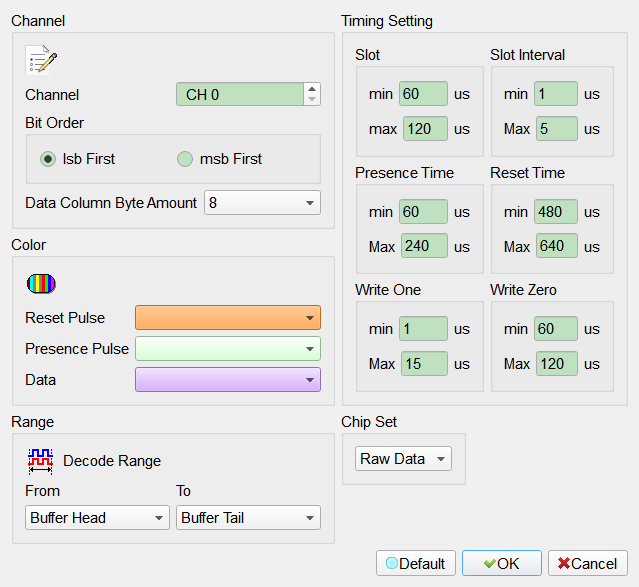Click the Write Zero min field 60
639x587 pixels.
click(x=556, y=329)
